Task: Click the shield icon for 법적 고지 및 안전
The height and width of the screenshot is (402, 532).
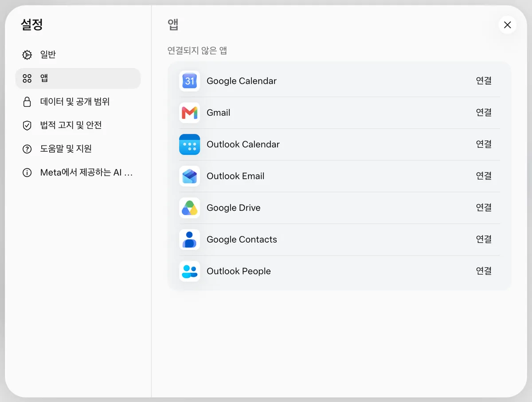Action: click(x=27, y=126)
